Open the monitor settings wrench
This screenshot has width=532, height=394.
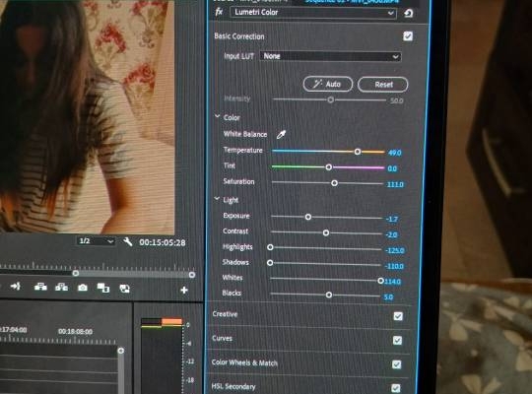[127, 242]
